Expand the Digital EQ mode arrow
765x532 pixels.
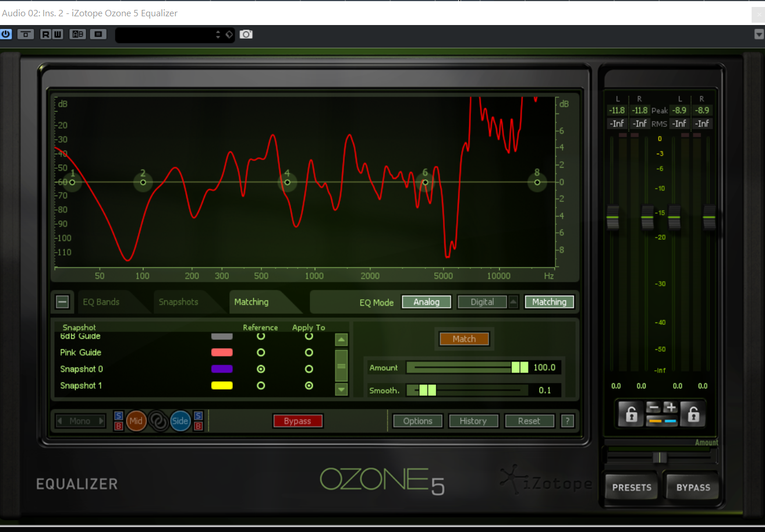click(x=513, y=302)
